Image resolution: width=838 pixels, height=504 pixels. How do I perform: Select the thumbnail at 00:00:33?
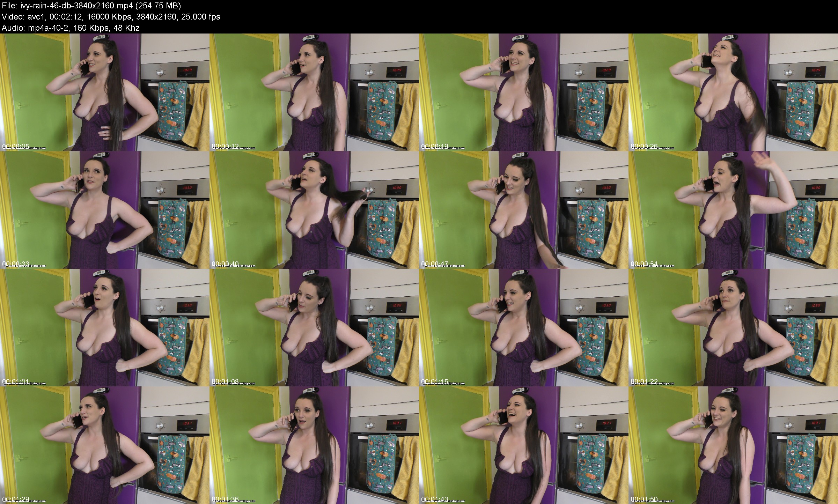coord(105,210)
